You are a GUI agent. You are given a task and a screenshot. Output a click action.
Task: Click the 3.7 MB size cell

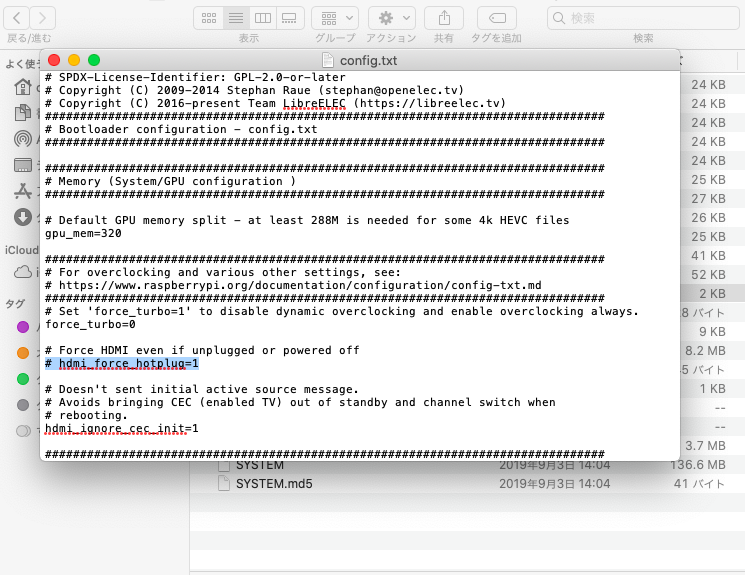pyautogui.click(x=705, y=446)
